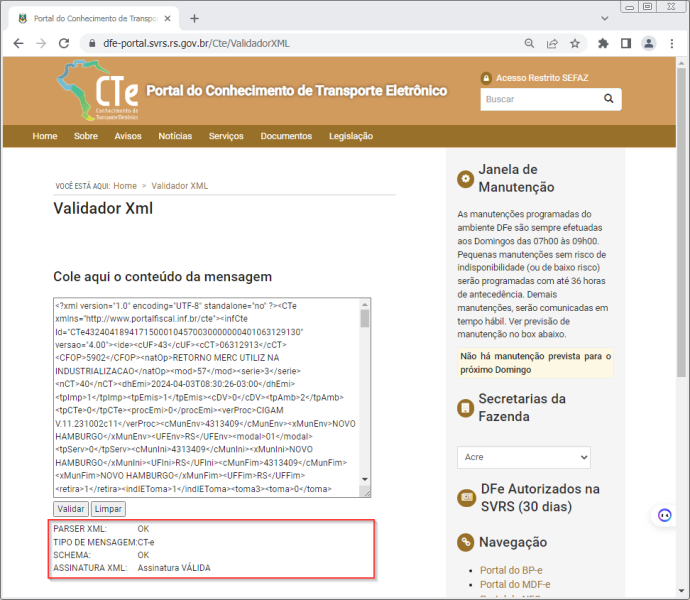The image size is (690, 600).
Task: Click the search magnifier in the Buscar box
Action: coord(609,99)
